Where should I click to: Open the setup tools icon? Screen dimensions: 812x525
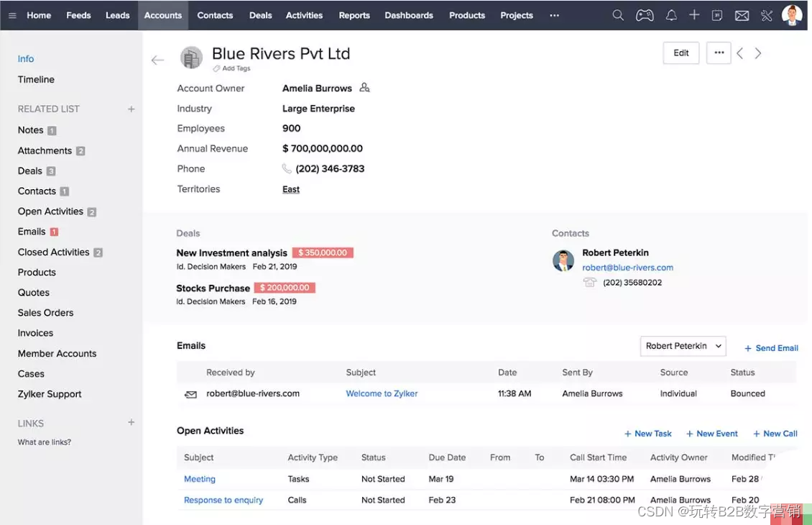[x=767, y=16]
